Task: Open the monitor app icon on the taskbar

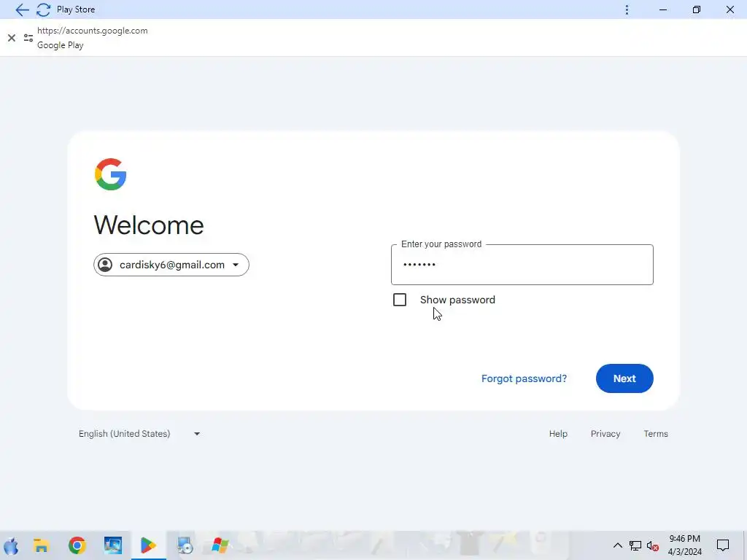Action: (113, 545)
